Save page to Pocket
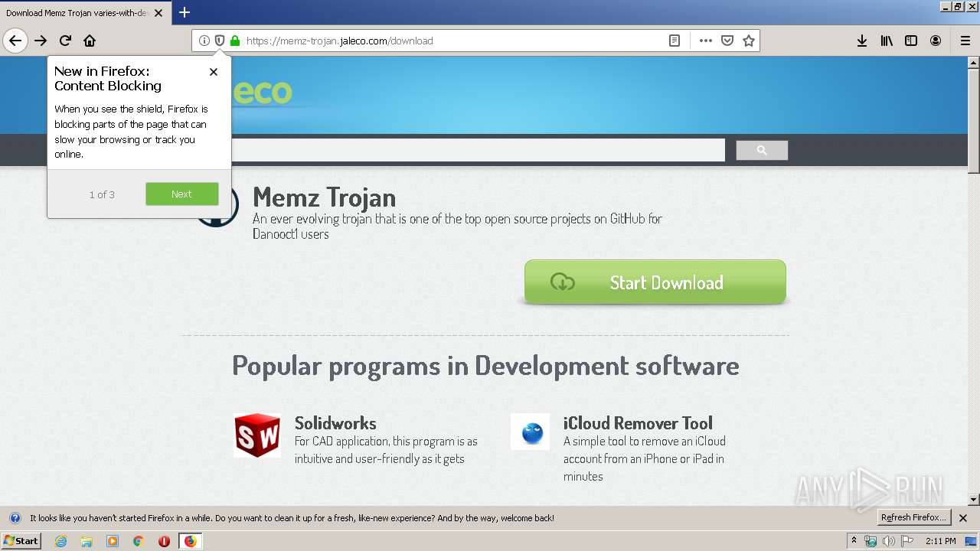980x551 pixels. pos(727,41)
